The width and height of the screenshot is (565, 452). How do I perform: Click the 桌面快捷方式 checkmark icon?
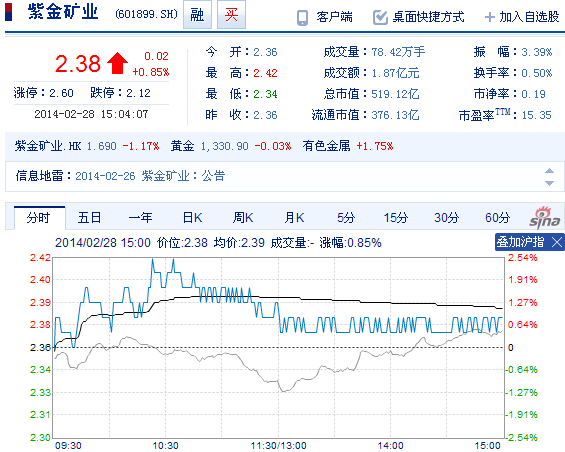380,17
